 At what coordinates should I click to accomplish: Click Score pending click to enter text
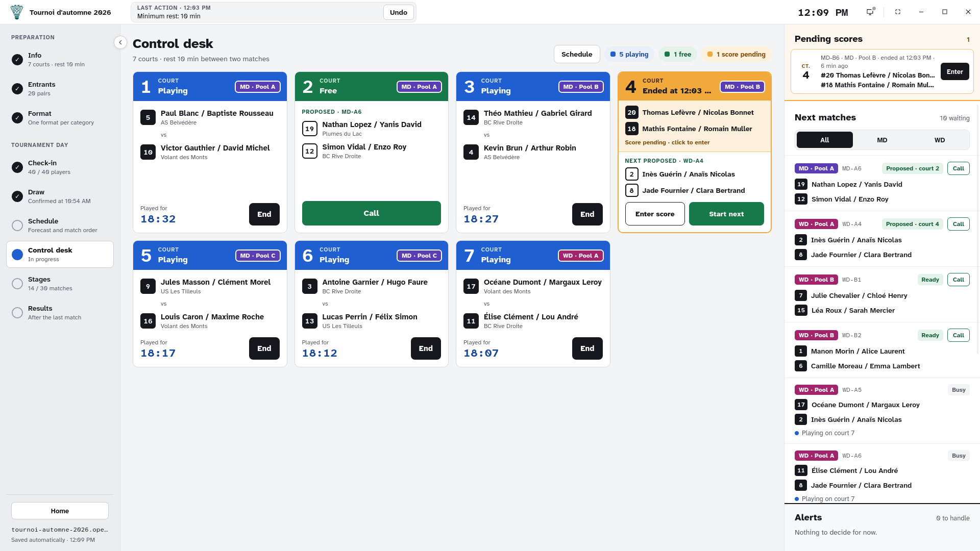point(667,142)
